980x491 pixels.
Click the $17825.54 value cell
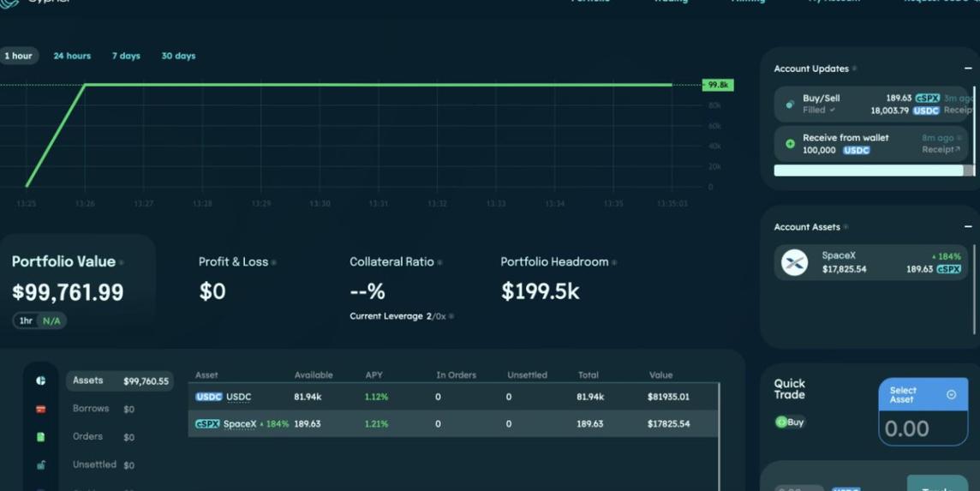669,424
